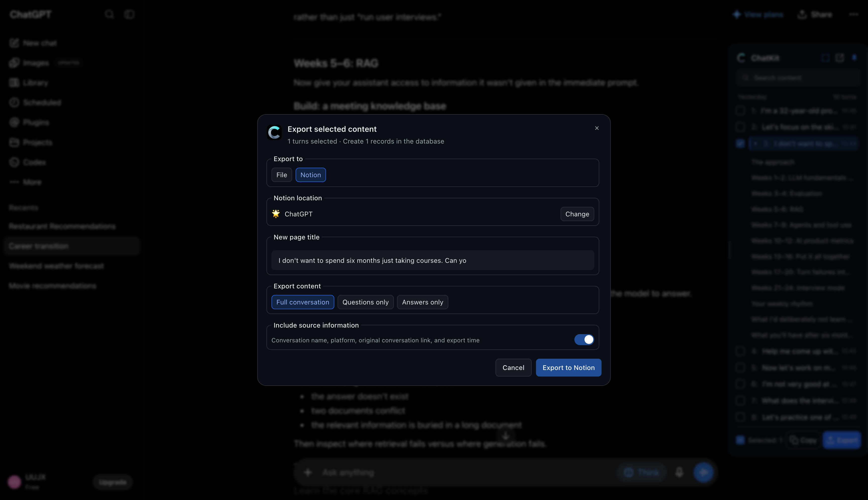Screen dimensions: 868x500
Task: Collapse the ChatGPT sidebar panel
Action: point(129,14)
